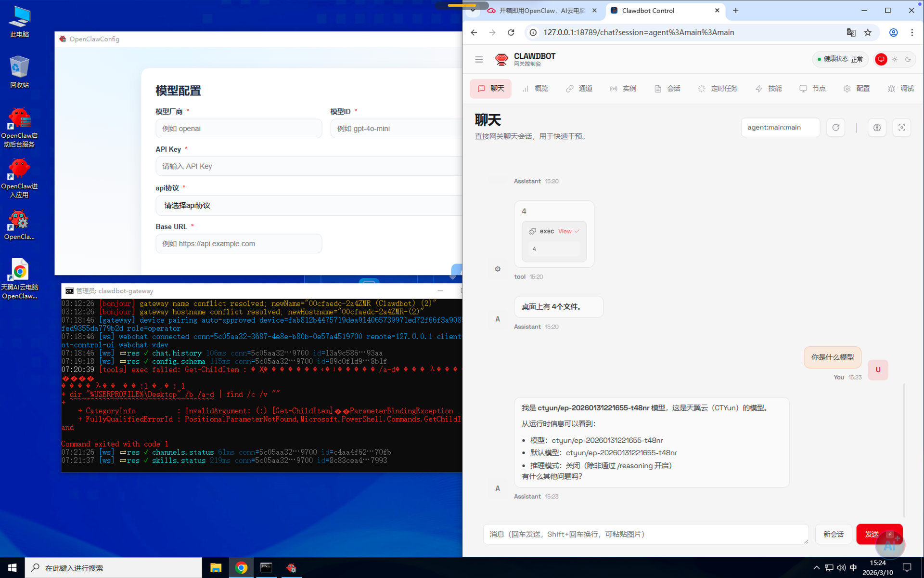Open the 此电脑 desktop icon
Image resolution: width=924 pixels, height=578 pixels.
[x=19, y=22]
